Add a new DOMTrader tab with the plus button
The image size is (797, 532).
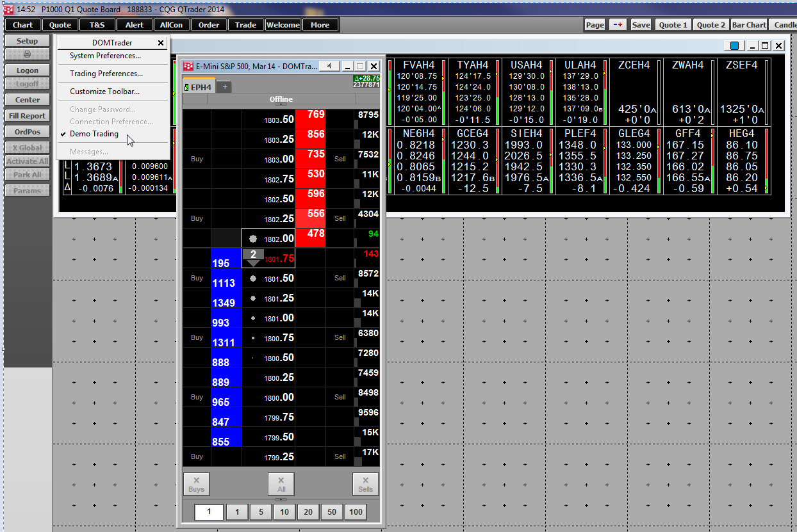225,87
